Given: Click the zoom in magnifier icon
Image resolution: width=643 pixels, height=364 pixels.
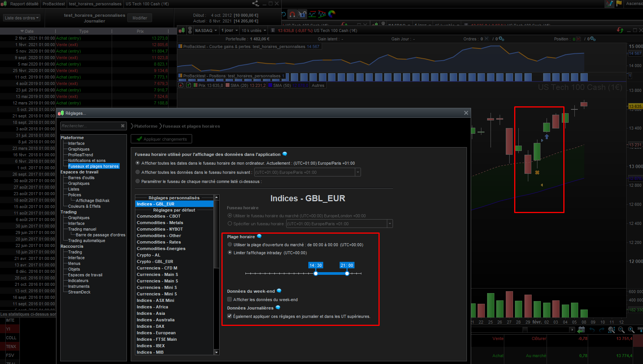Looking at the screenshot, I should (x=631, y=330).
